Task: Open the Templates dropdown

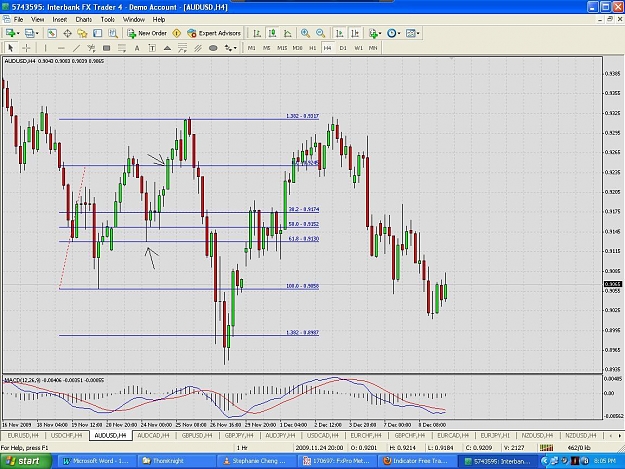Action: (x=413, y=33)
